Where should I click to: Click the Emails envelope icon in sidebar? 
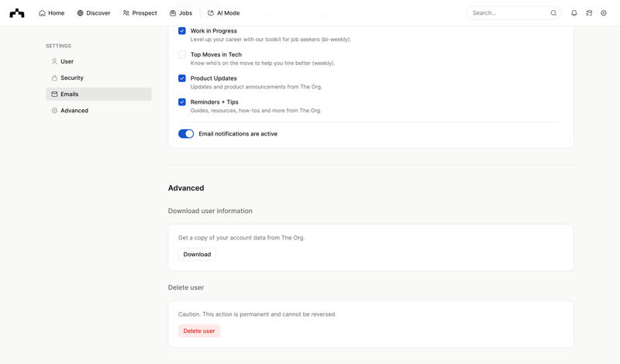point(54,94)
